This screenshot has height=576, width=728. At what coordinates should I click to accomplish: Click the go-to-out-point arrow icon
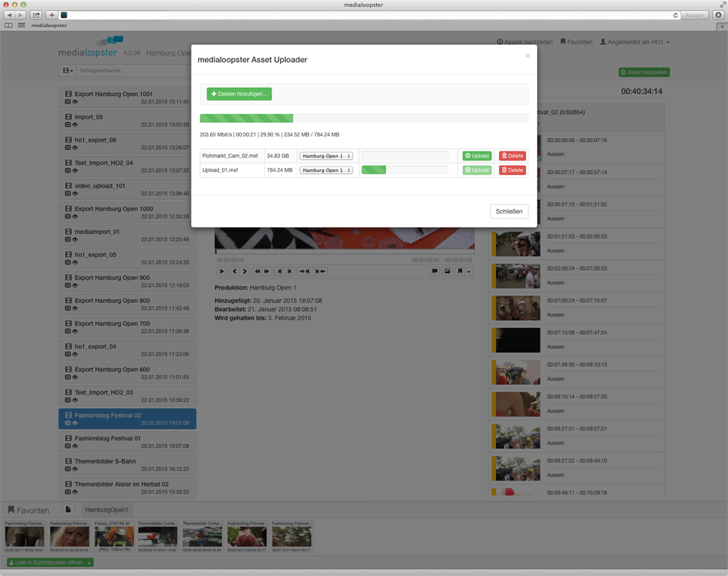pos(320,271)
